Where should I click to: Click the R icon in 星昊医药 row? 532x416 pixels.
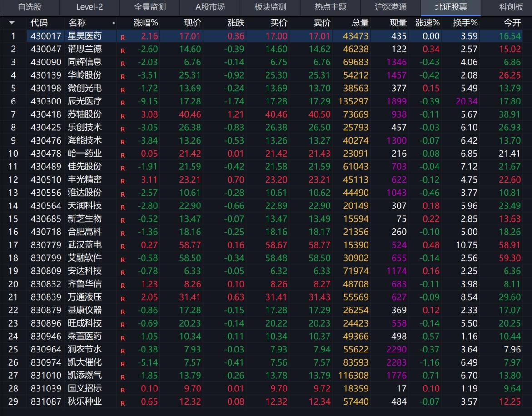(123, 37)
